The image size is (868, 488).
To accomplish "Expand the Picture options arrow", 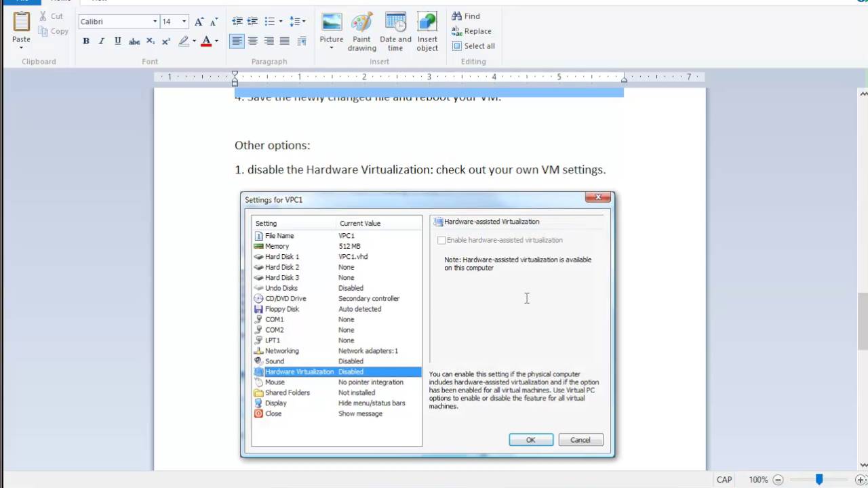I will 332,48.
